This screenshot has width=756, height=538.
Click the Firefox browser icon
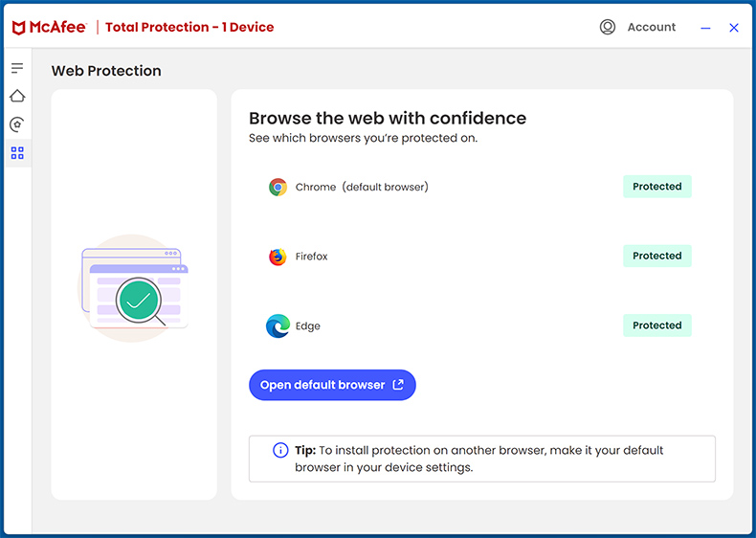pos(278,257)
